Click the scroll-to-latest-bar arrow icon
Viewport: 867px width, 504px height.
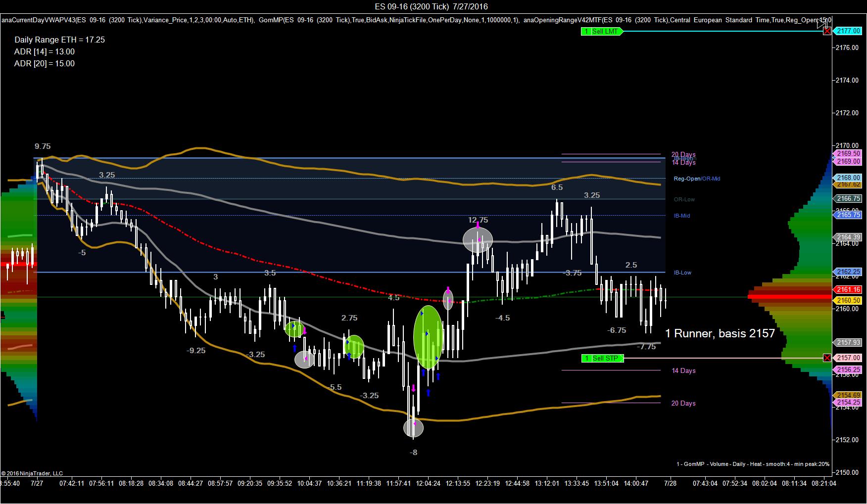click(821, 23)
